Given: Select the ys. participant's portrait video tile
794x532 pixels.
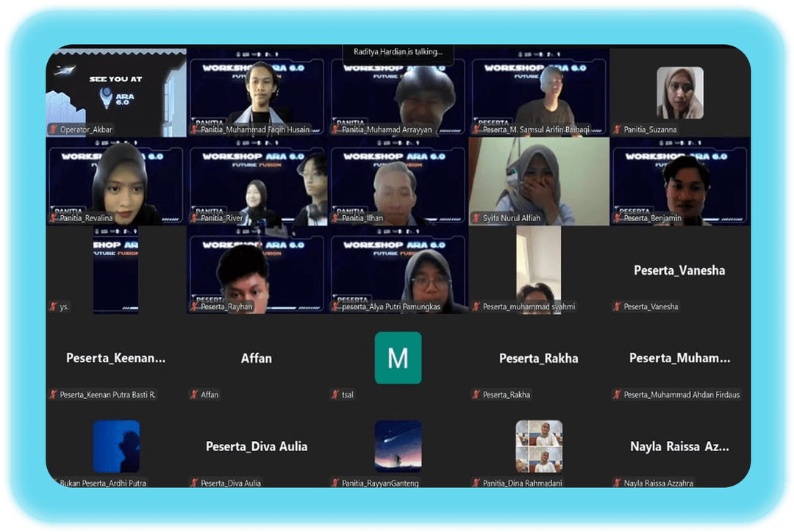Looking at the screenshot, I should [x=116, y=270].
